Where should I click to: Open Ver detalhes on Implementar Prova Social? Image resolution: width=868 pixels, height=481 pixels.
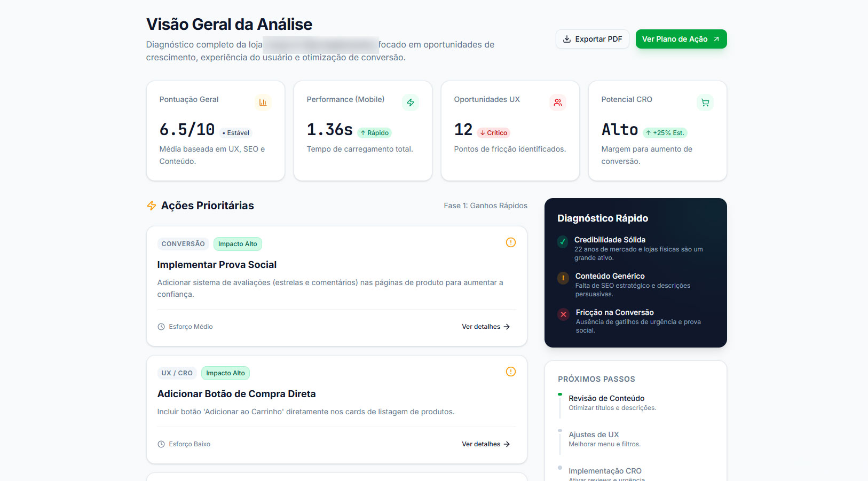(x=485, y=326)
